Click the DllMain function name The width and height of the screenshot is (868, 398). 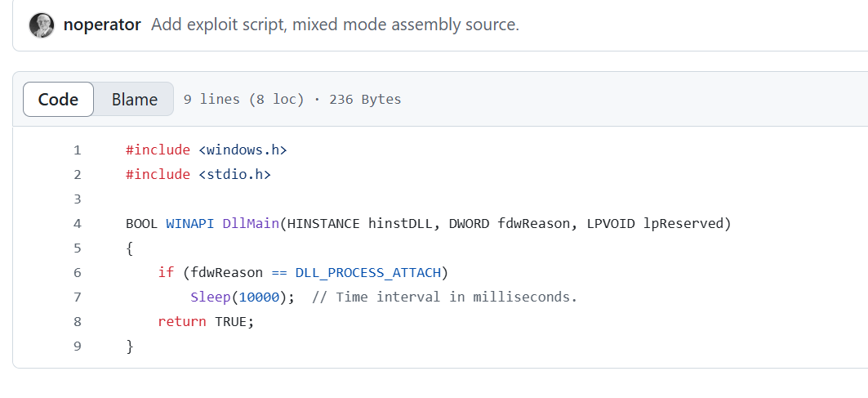(251, 224)
